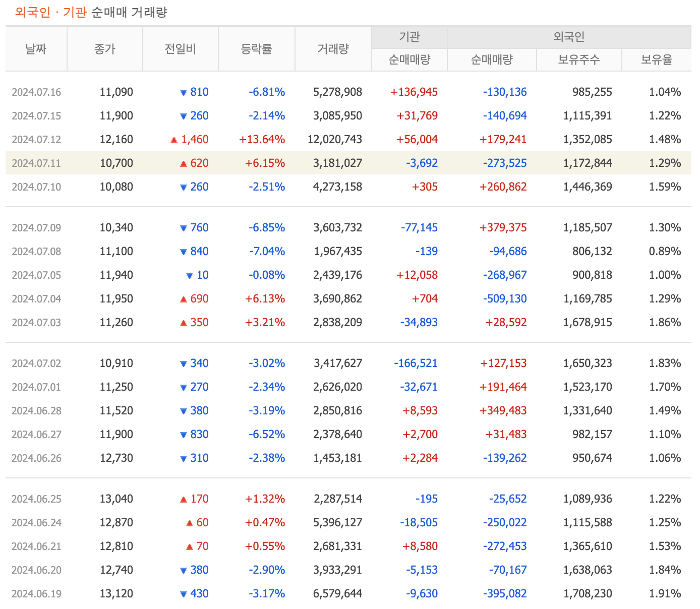Image resolution: width=700 pixels, height=609 pixels.
Task: Click the blue fall arrow for 2024.07.08
Action: (x=184, y=251)
